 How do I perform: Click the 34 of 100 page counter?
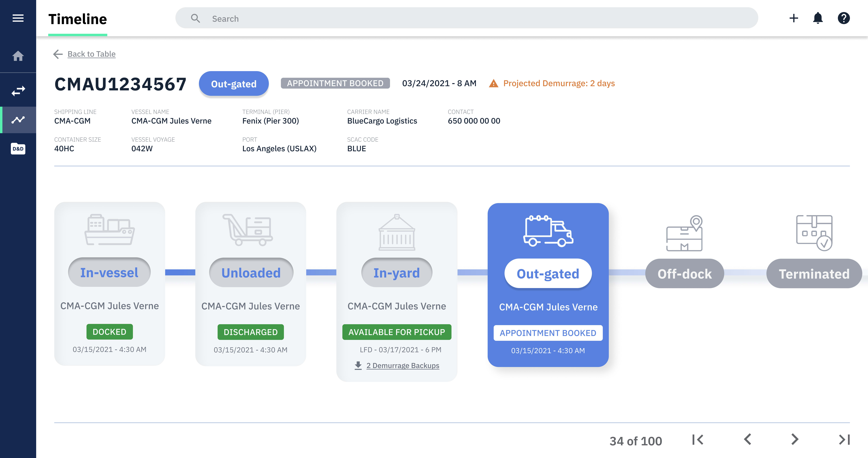[x=635, y=441]
